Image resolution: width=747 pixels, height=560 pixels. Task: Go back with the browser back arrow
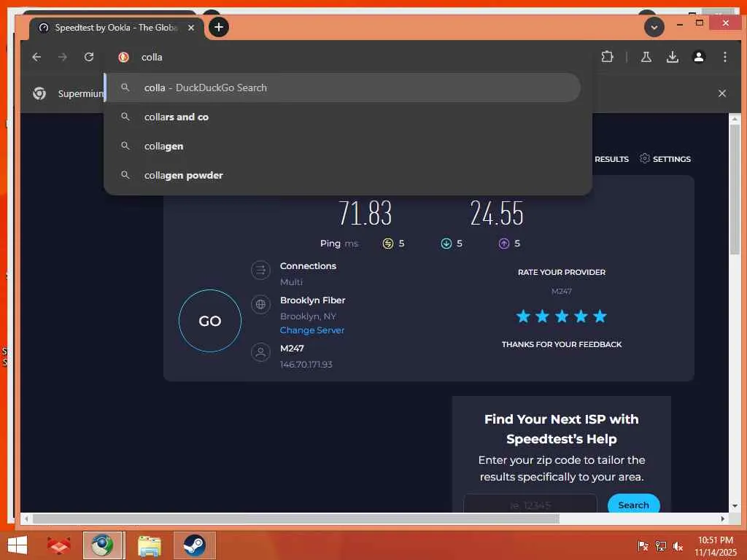(x=36, y=57)
